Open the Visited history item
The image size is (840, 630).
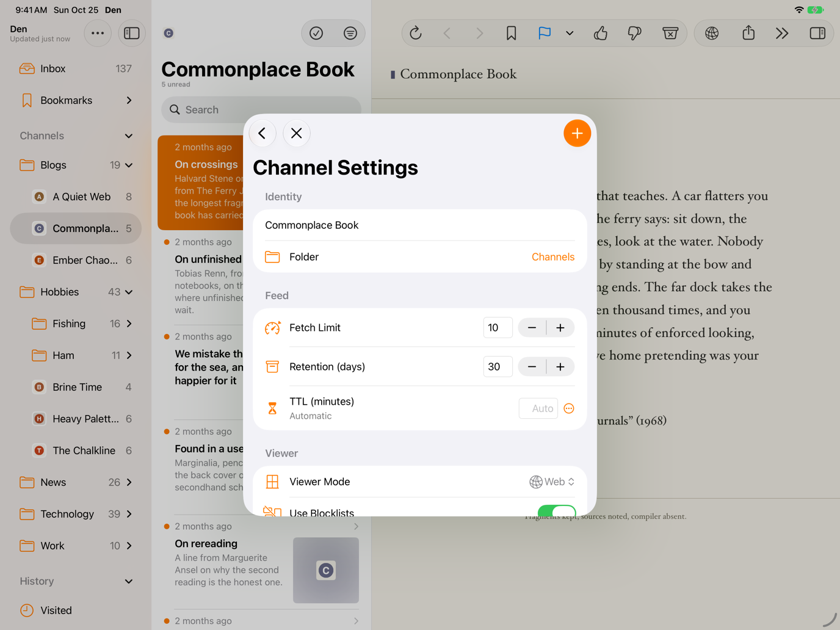[x=76, y=610]
